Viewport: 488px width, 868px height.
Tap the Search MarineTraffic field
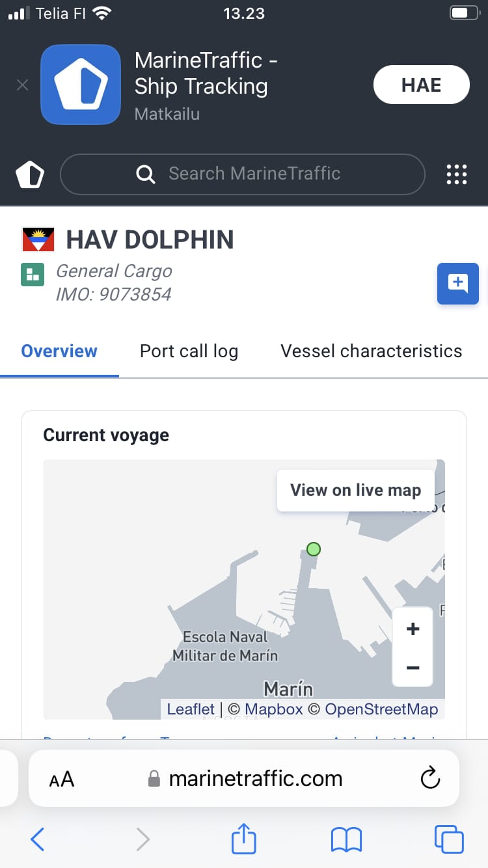coord(243,174)
